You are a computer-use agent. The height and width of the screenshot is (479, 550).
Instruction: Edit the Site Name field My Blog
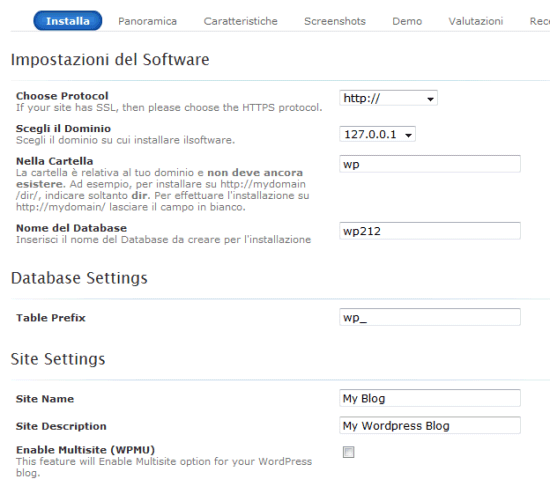430,398
